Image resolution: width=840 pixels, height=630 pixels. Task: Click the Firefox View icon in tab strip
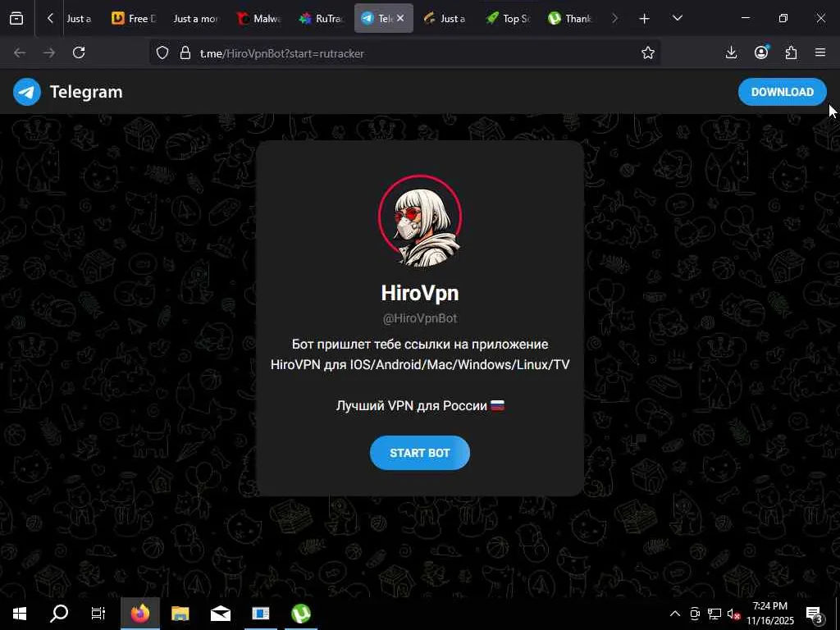click(x=16, y=18)
